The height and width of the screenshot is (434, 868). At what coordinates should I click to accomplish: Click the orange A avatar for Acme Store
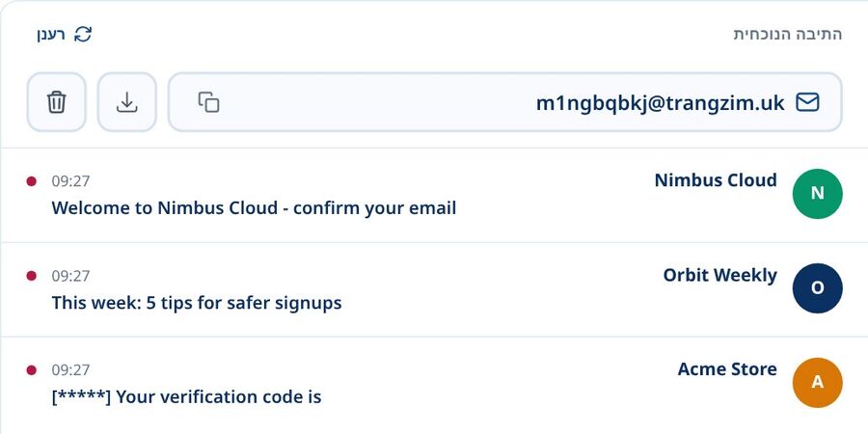tap(817, 383)
